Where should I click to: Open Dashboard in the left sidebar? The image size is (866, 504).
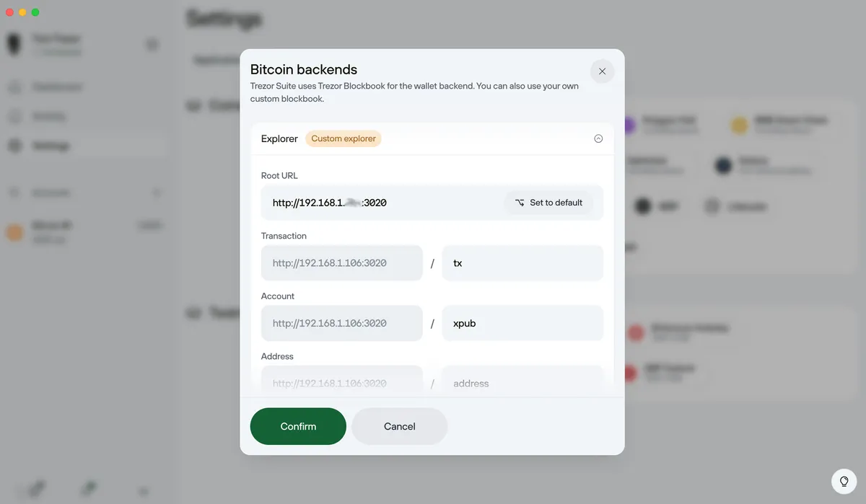coord(56,87)
